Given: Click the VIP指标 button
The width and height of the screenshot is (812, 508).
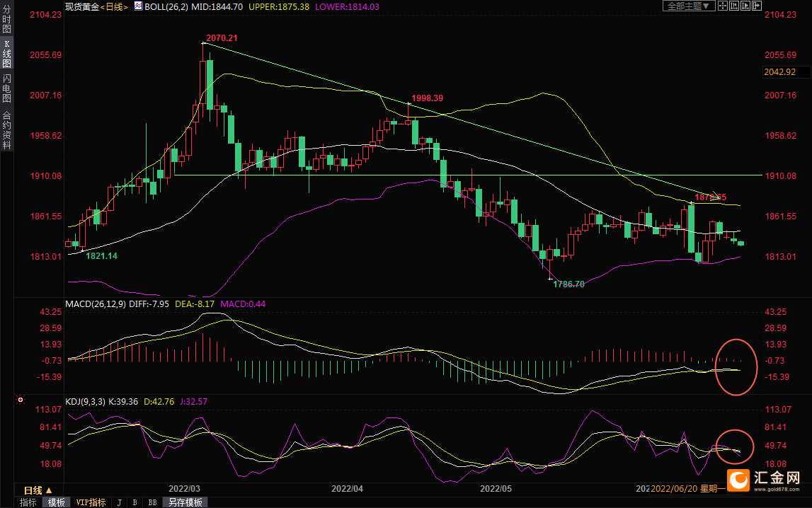Looking at the screenshot, I should click(91, 502).
